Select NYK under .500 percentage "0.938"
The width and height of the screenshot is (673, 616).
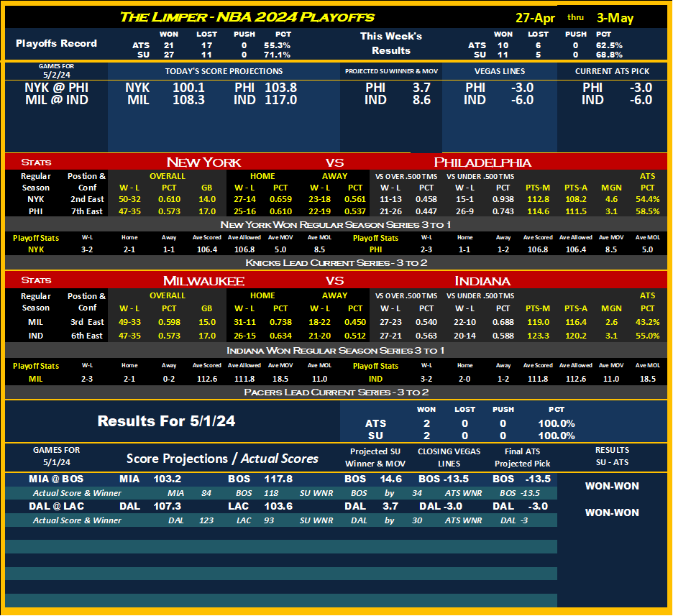click(503, 200)
